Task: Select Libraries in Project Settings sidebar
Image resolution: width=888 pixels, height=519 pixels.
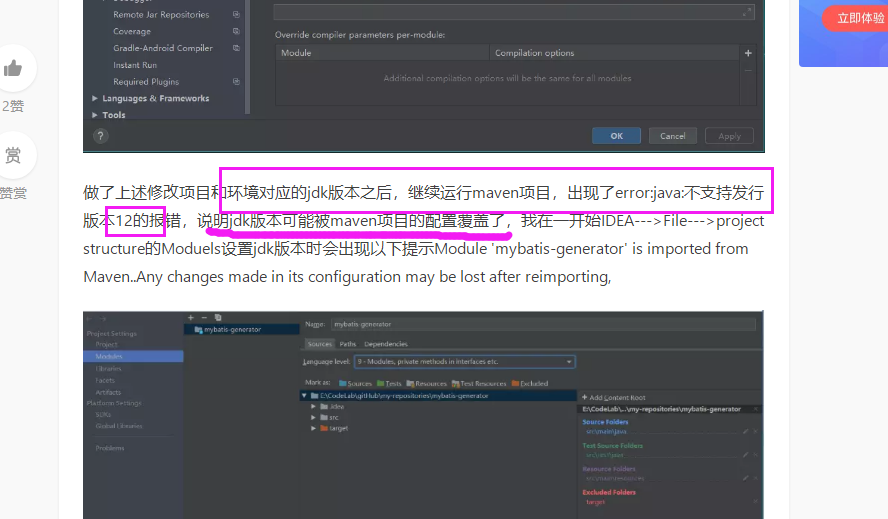Action: click(108, 368)
